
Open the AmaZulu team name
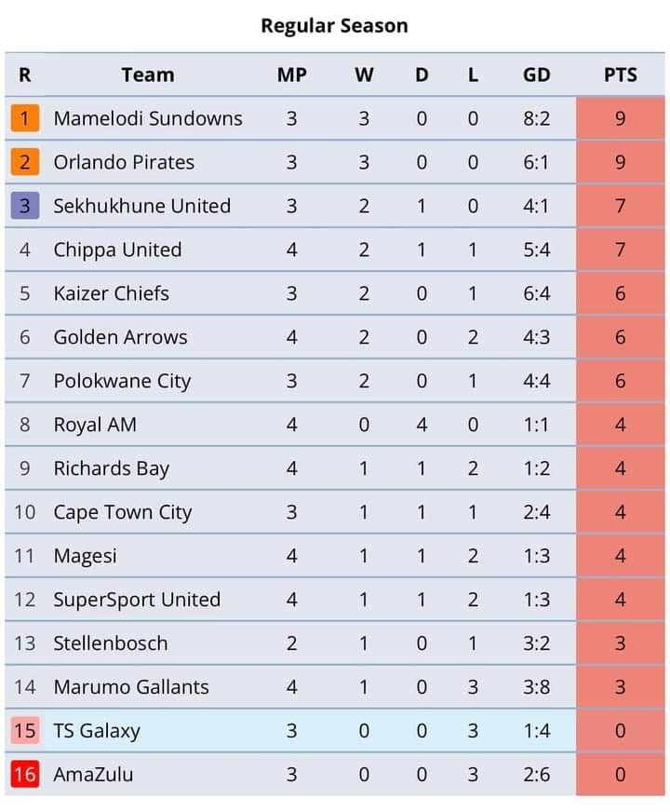94,774
